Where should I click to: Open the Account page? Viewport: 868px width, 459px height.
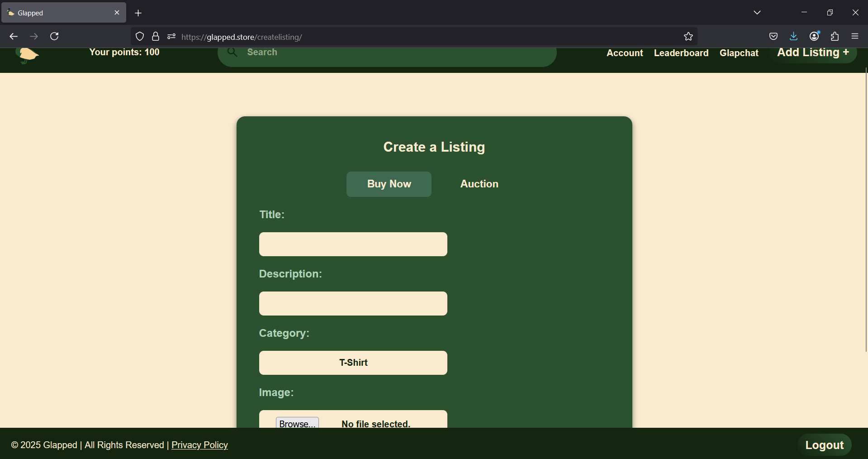tap(625, 53)
